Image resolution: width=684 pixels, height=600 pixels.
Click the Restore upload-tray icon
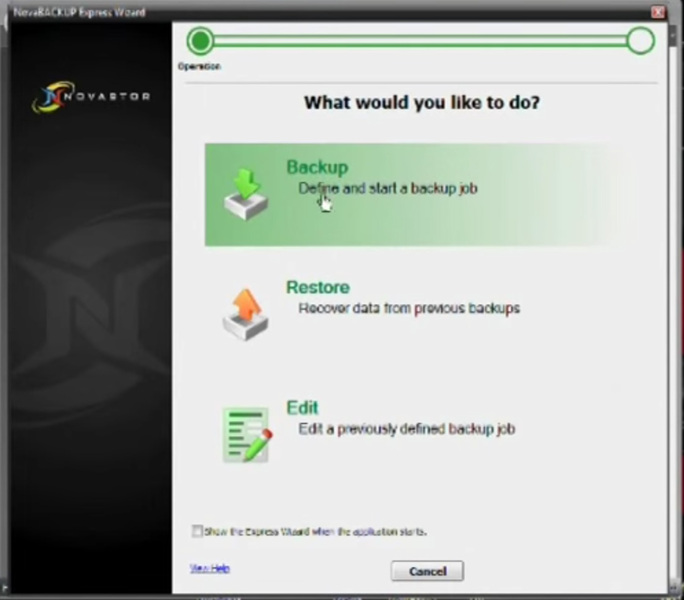[246, 314]
